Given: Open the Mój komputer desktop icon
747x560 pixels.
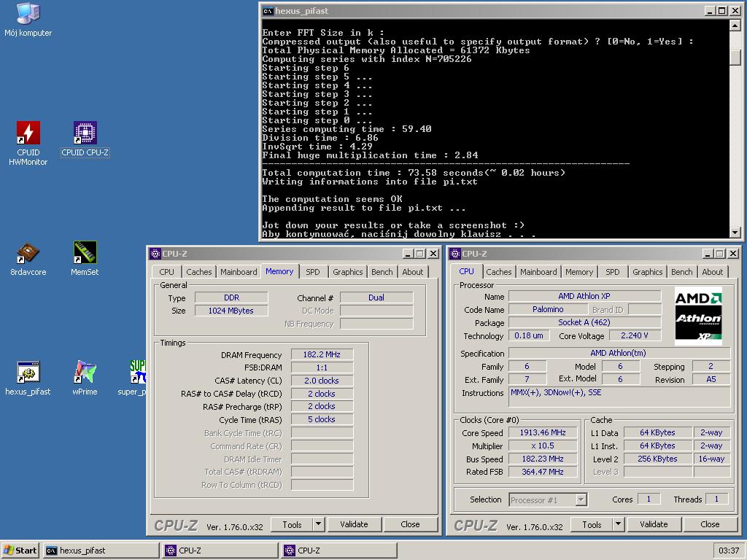Looking at the screenshot, I should [28, 20].
